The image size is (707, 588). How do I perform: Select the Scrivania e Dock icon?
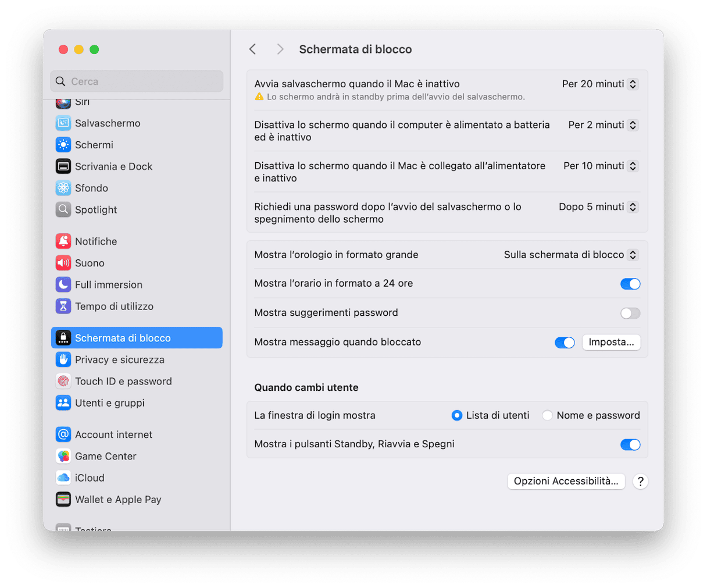(x=63, y=166)
